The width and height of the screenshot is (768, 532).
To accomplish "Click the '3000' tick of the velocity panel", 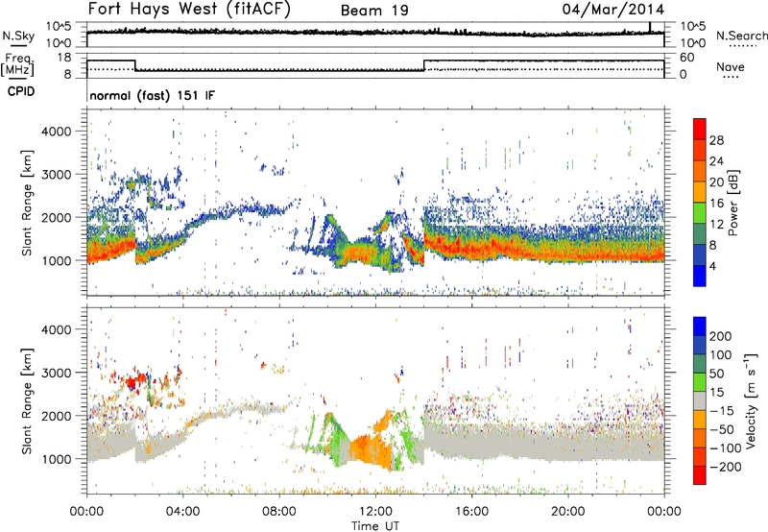I will click(x=57, y=373).
